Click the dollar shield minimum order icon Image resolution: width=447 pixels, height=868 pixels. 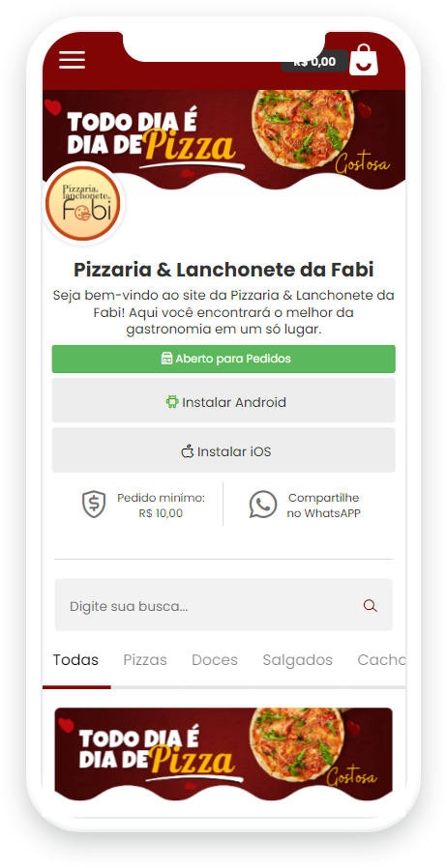[94, 505]
